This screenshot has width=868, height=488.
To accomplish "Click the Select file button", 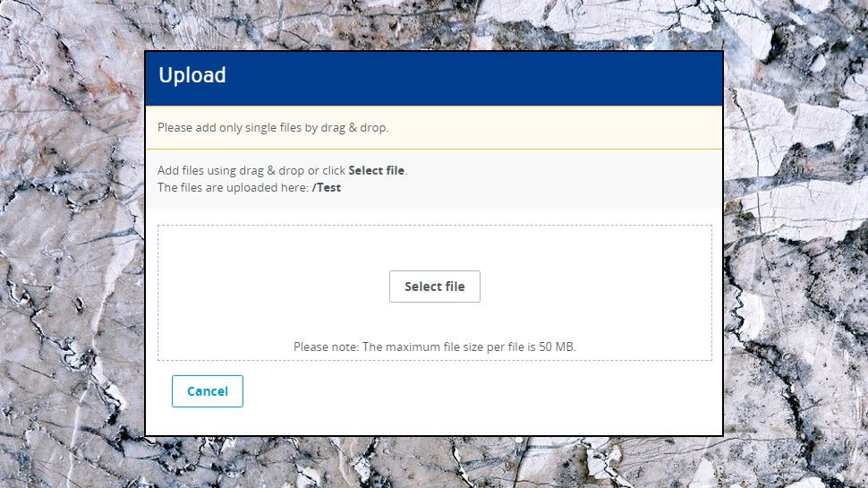I will pyautogui.click(x=435, y=287).
